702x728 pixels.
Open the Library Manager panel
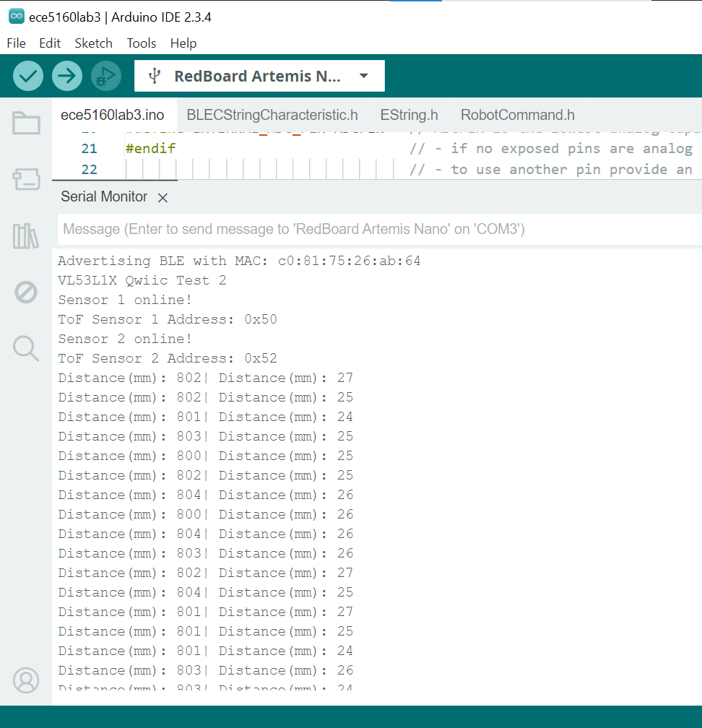(26, 236)
